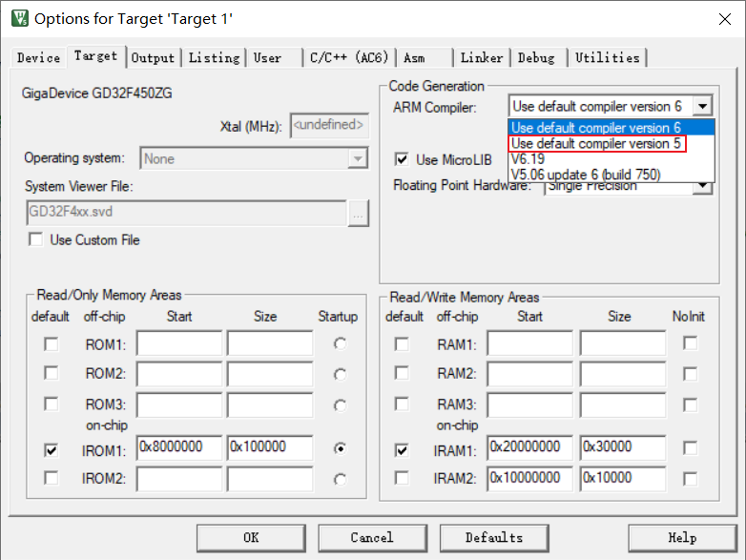
Task: Switch to the Utilities tab
Action: (x=608, y=58)
